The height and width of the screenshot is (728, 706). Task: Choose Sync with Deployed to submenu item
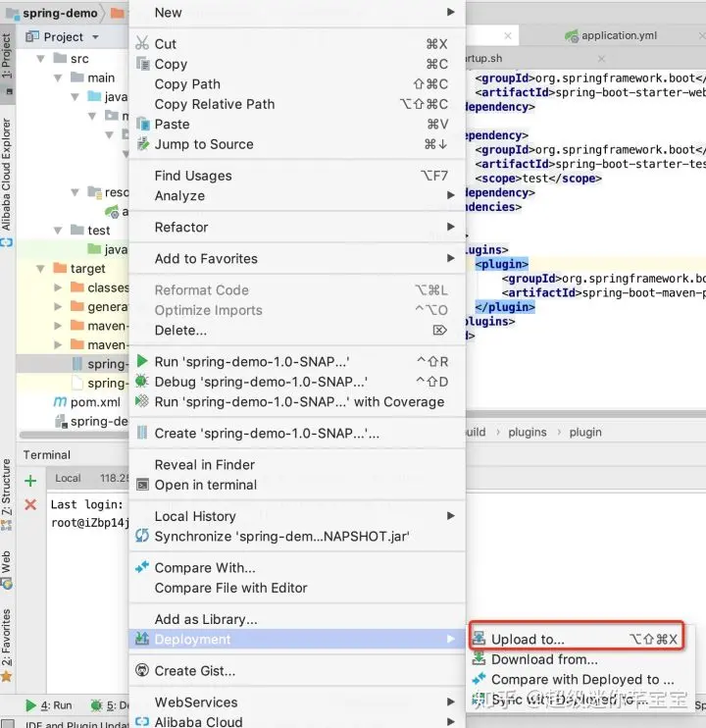(580, 700)
